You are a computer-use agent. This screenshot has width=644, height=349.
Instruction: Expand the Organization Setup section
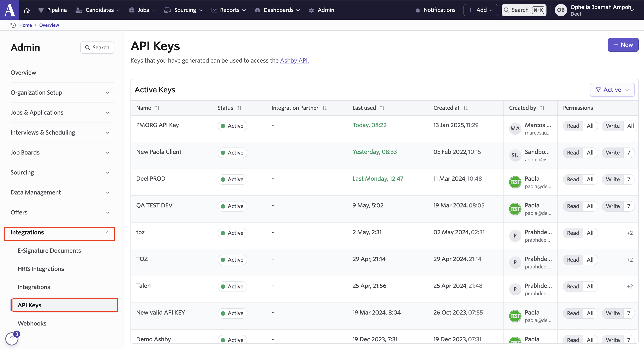(62, 92)
